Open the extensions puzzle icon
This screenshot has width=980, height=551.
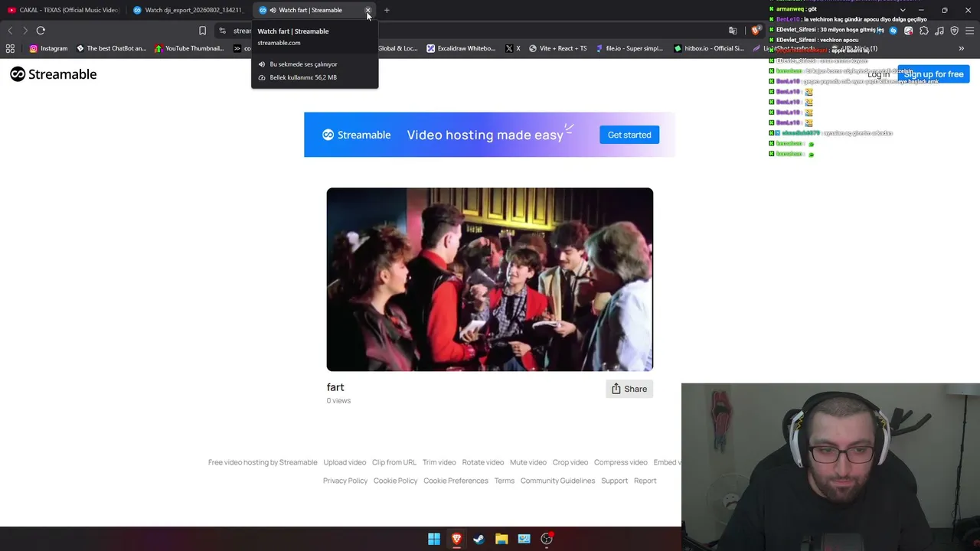[924, 31]
